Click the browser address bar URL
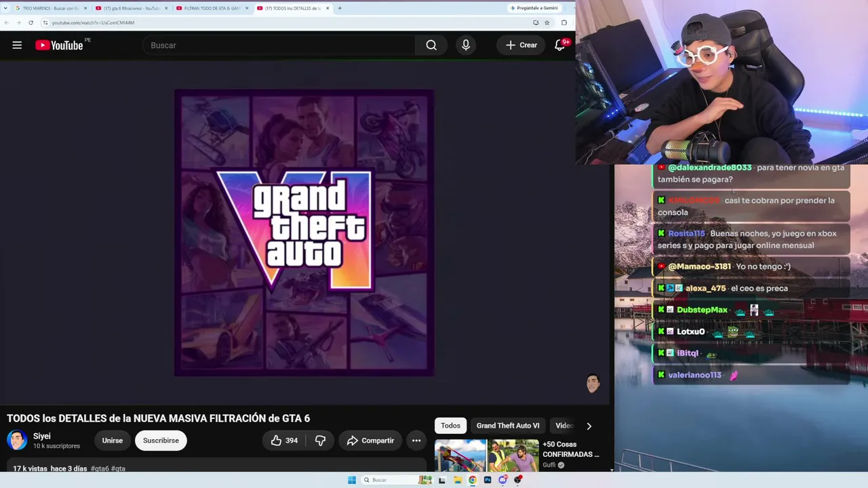 (x=93, y=22)
